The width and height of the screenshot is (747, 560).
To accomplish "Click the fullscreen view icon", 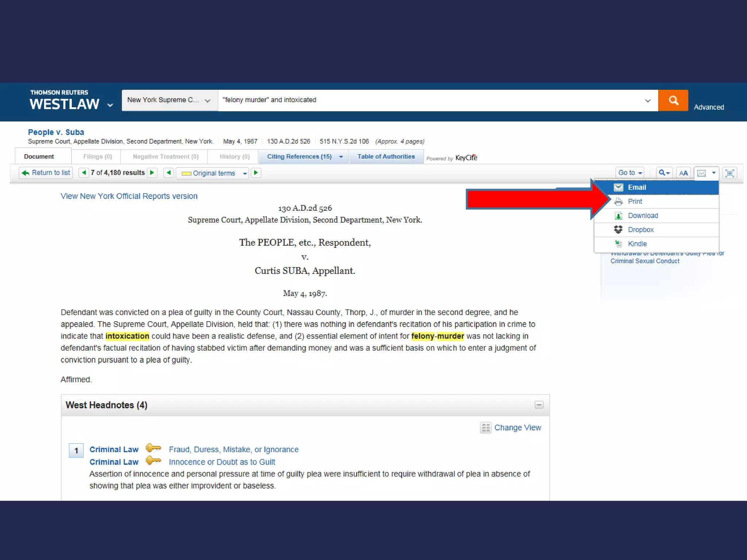I will point(729,173).
